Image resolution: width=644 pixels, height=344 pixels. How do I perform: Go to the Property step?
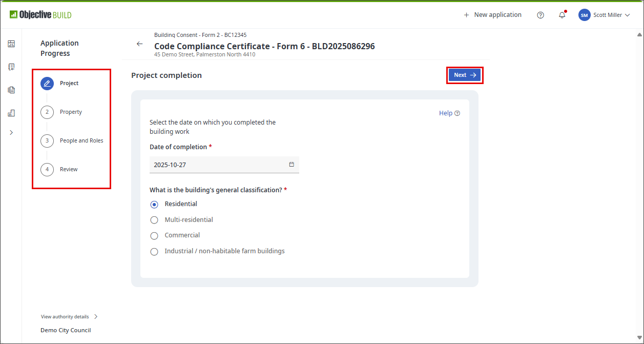71,112
